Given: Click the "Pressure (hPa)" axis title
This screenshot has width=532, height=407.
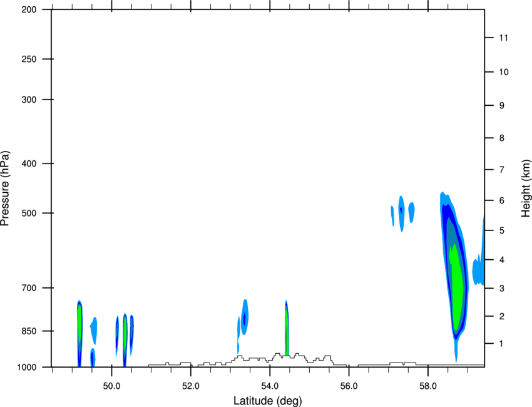Looking at the screenshot, I should point(5,188).
